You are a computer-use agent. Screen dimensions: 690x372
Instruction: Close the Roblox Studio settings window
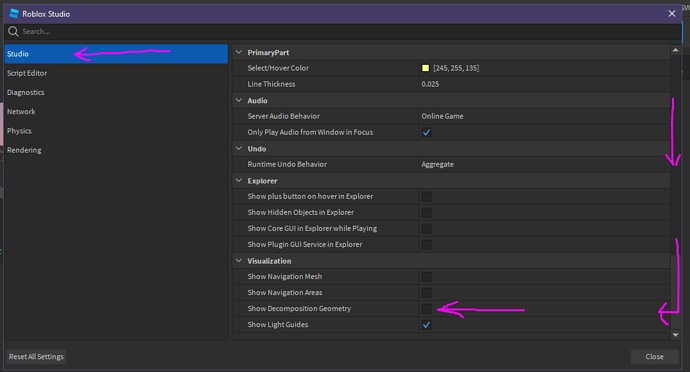coord(672,14)
